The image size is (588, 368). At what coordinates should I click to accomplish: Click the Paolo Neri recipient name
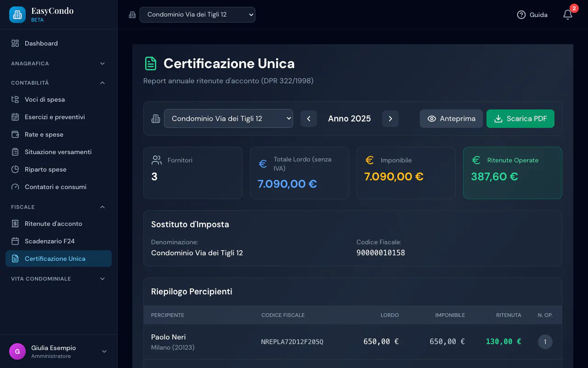(169, 337)
